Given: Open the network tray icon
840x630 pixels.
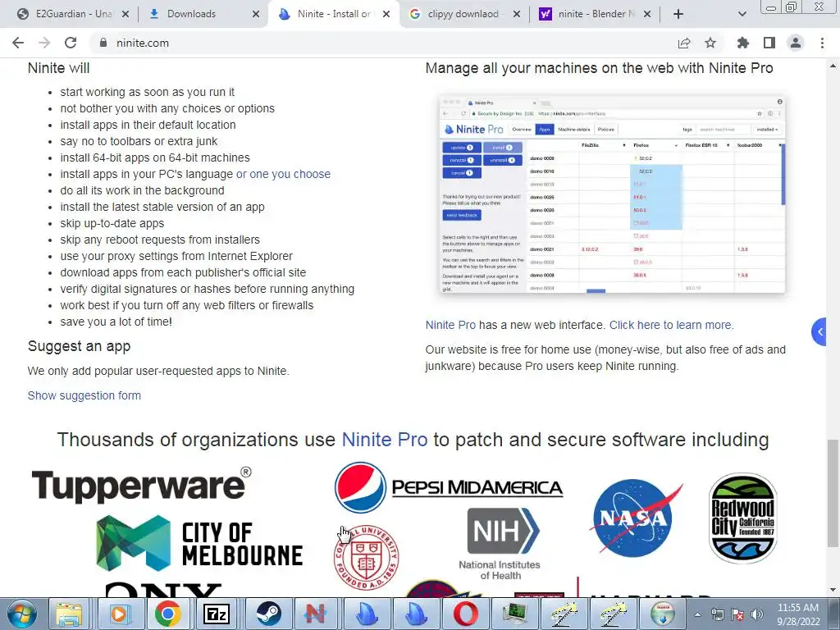Looking at the screenshot, I should tap(717, 614).
